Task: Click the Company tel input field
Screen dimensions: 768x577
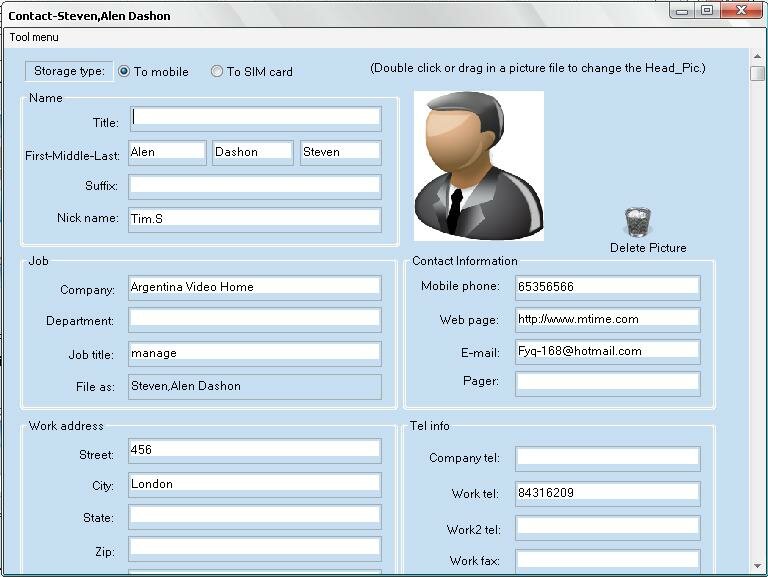Action: point(607,458)
